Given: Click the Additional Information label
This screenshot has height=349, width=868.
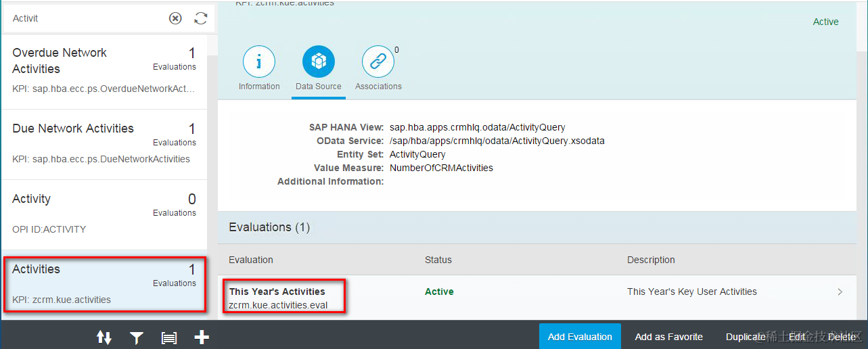Looking at the screenshot, I should [x=331, y=181].
